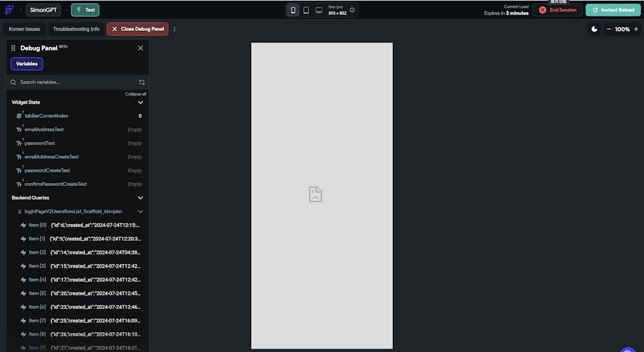
Task: Click the bolt icon for Item [0]
Action: coord(23,225)
